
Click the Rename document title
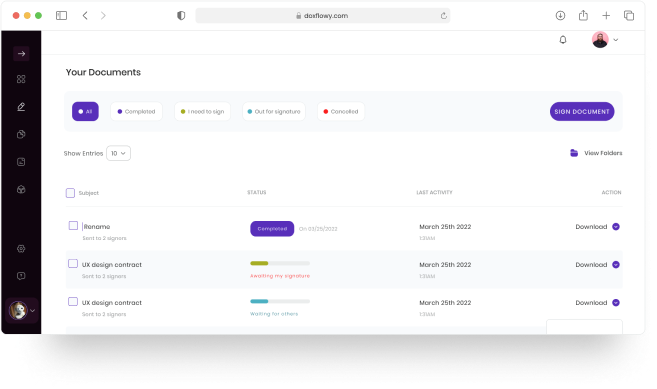[x=97, y=227]
